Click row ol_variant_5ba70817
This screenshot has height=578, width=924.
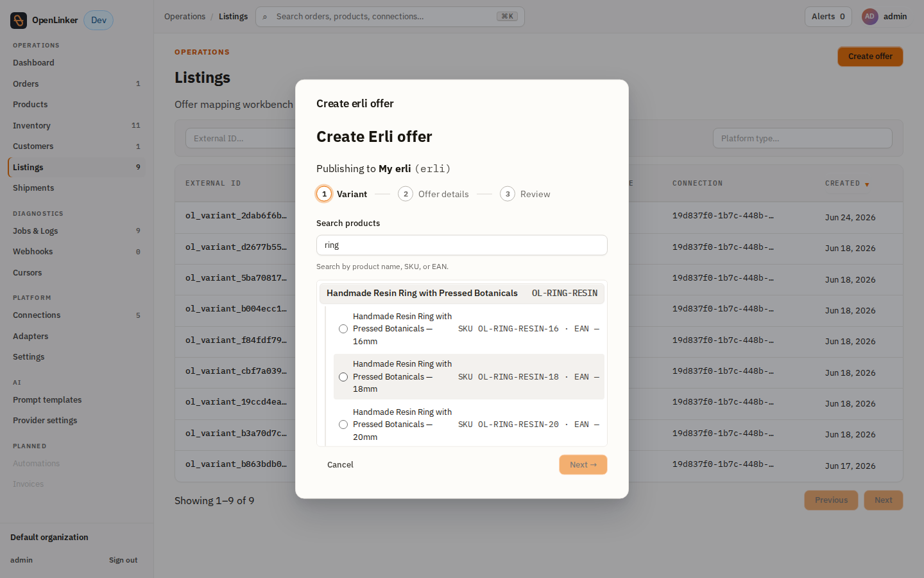coord(539,279)
